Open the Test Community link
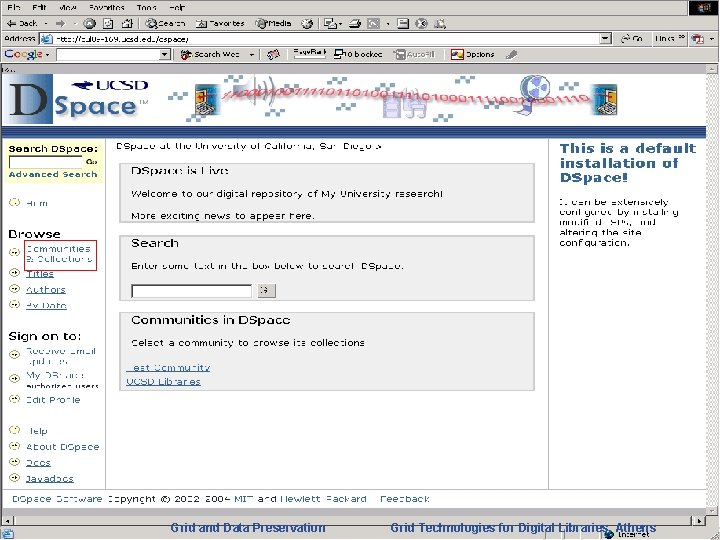This screenshot has height=540, width=720. click(168, 368)
